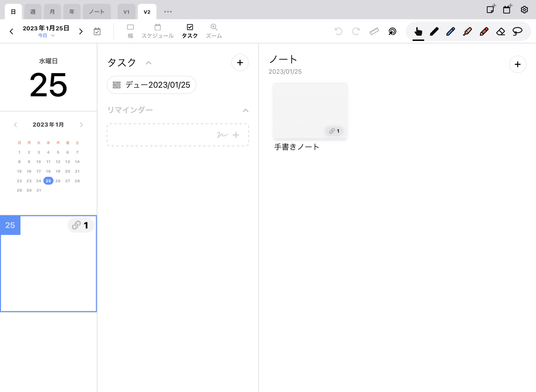536x392 pixels.
Task: Open the settings gear
Action: pyautogui.click(x=524, y=9)
